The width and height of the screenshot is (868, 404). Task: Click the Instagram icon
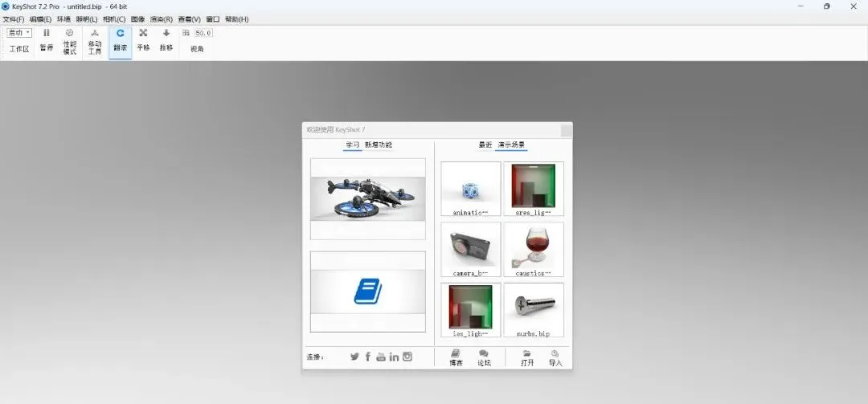tap(407, 357)
